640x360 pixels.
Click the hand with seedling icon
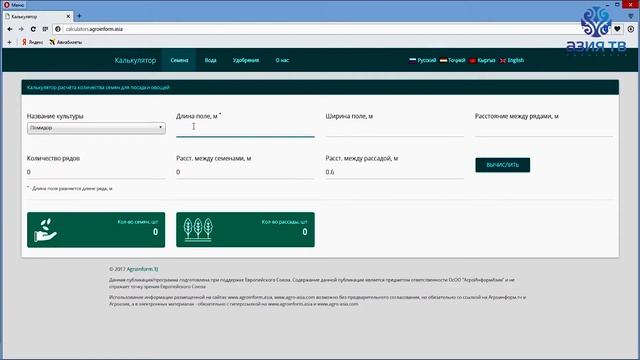[45, 229]
